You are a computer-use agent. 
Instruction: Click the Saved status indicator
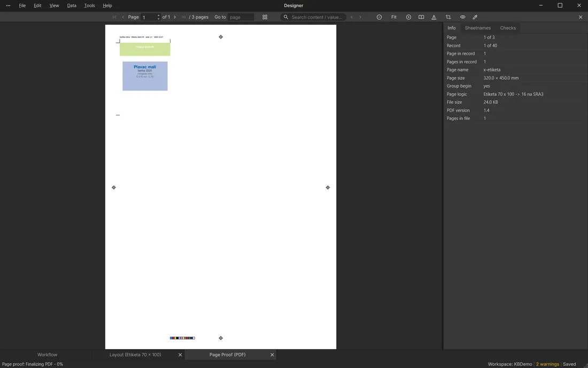[569, 364]
